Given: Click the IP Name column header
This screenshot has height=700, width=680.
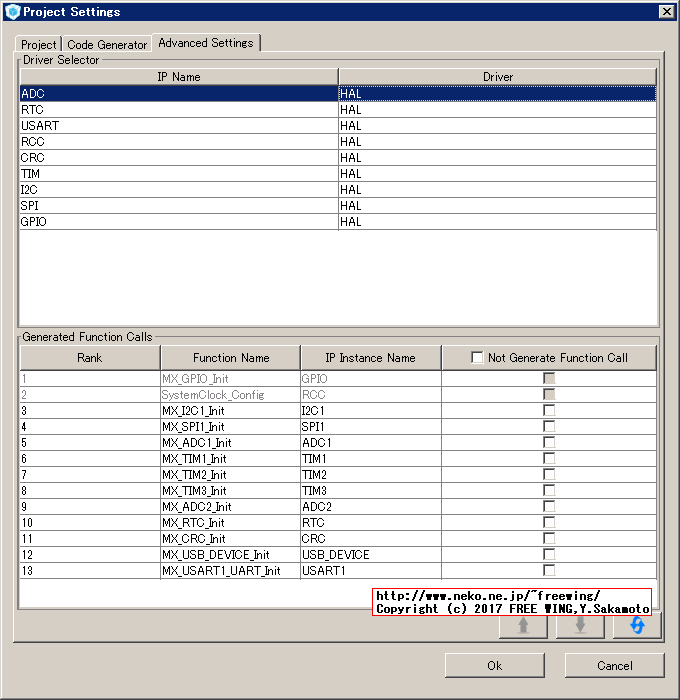Looking at the screenshot, I should (x=179, y=77).
